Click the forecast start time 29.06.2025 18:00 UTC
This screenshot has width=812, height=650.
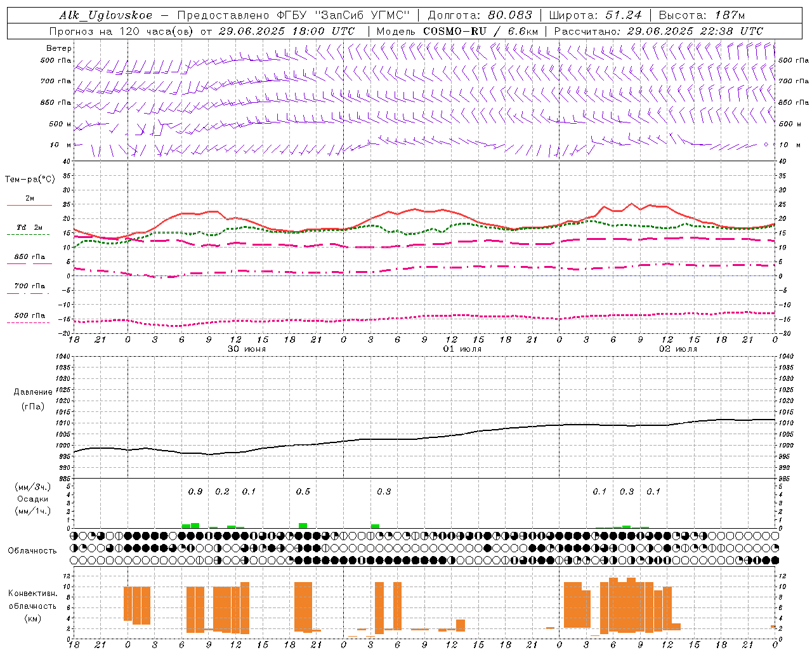tap(287, 31)
